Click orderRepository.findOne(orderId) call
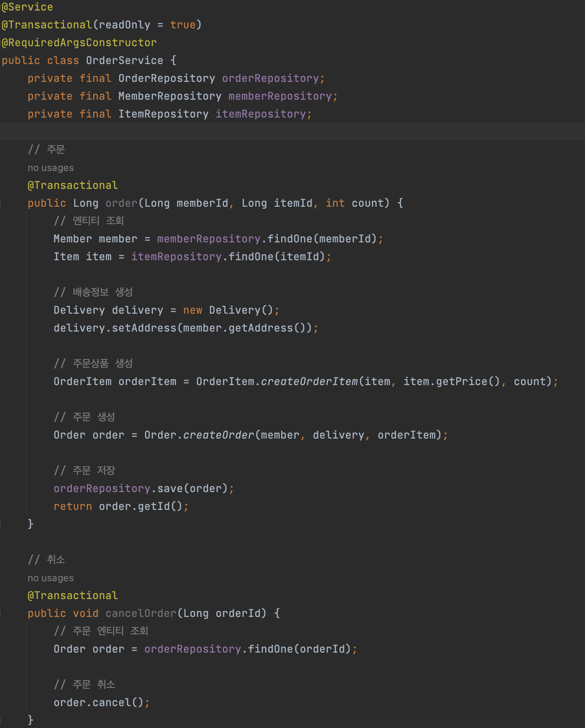Screen dimensions: 585x728 pos(248,649)
